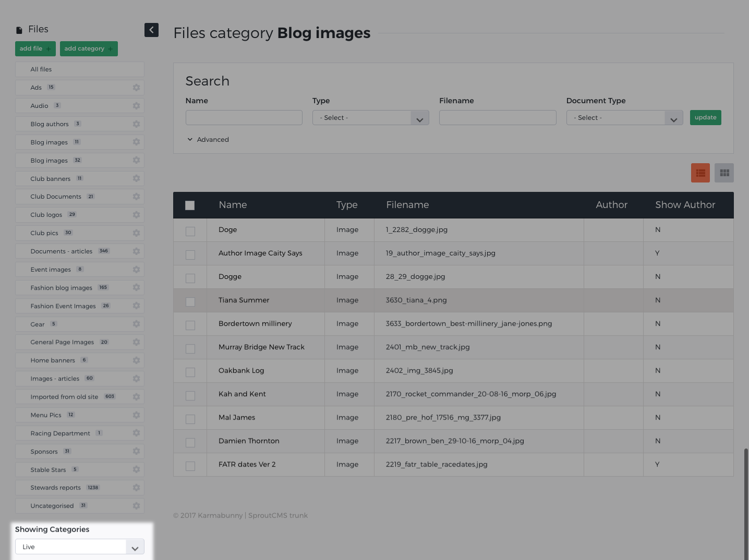The image size is (749, 560).
Task: Select the Stewards reports category
Action: 80,488
